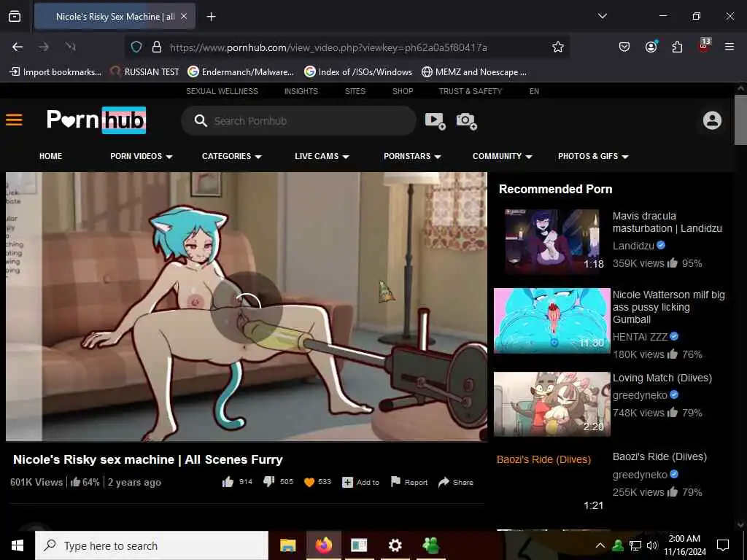Click the Add to plus icon
747x560 pixels.
click(x=347, y=483)
